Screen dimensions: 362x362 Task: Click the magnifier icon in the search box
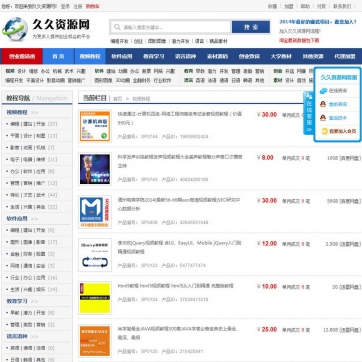click(117, 27)
